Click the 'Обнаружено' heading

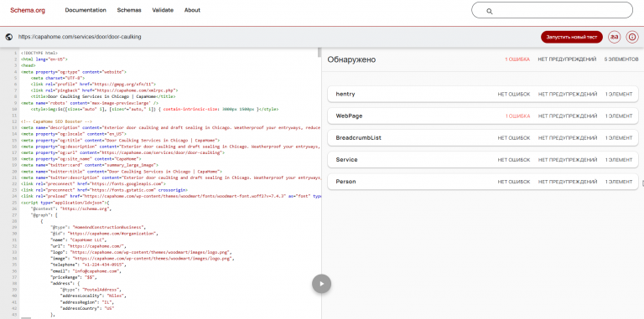351,59
